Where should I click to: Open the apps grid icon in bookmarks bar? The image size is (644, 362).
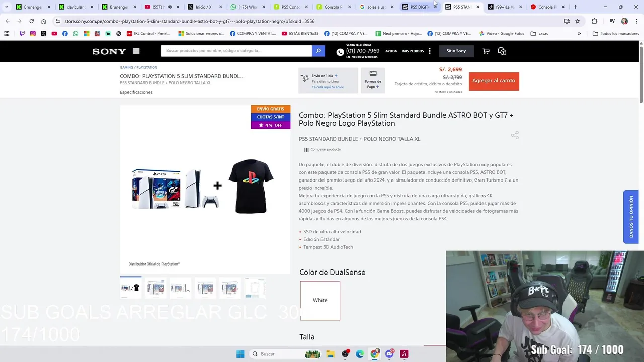(7, 34)
